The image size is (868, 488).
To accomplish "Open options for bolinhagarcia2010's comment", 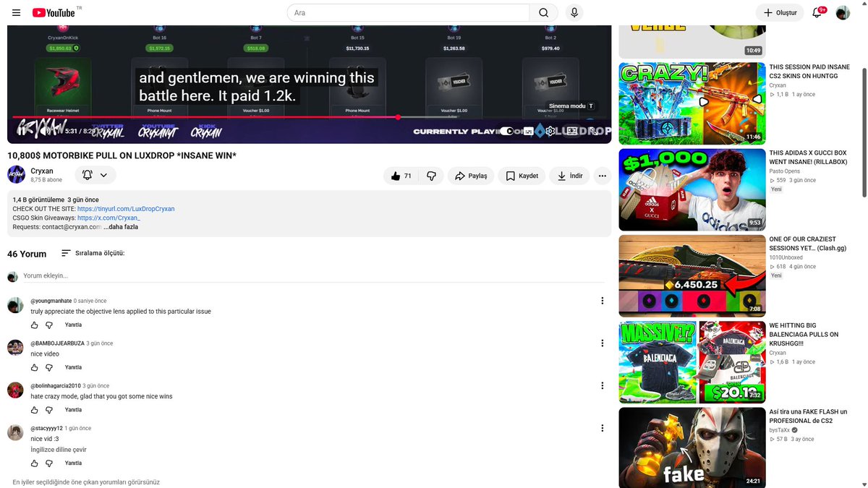I will coord(603,386).
